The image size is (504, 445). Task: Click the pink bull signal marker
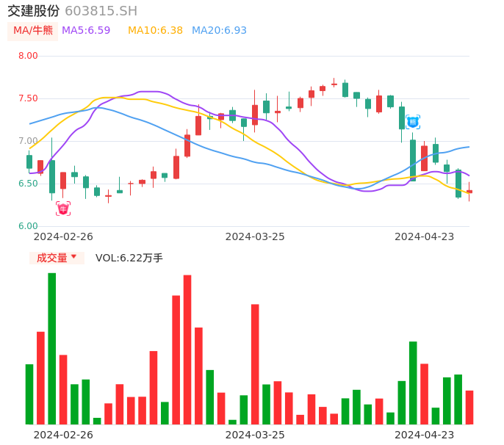(63, 209)
